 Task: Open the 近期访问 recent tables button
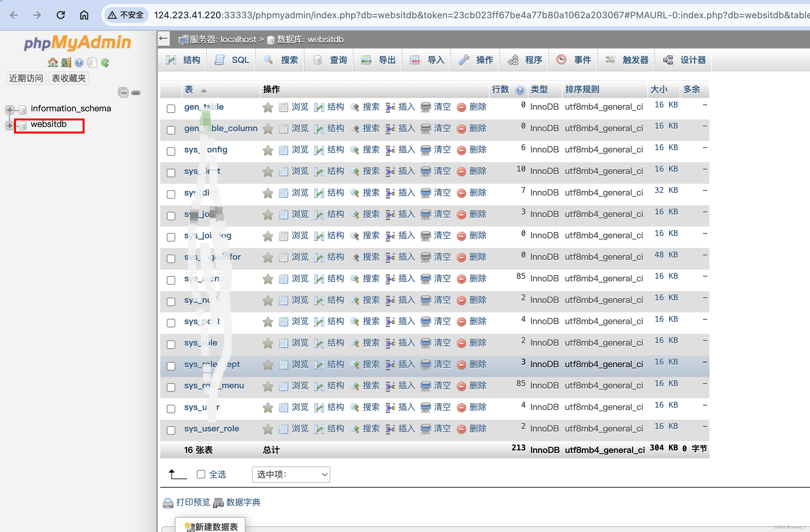26,78
